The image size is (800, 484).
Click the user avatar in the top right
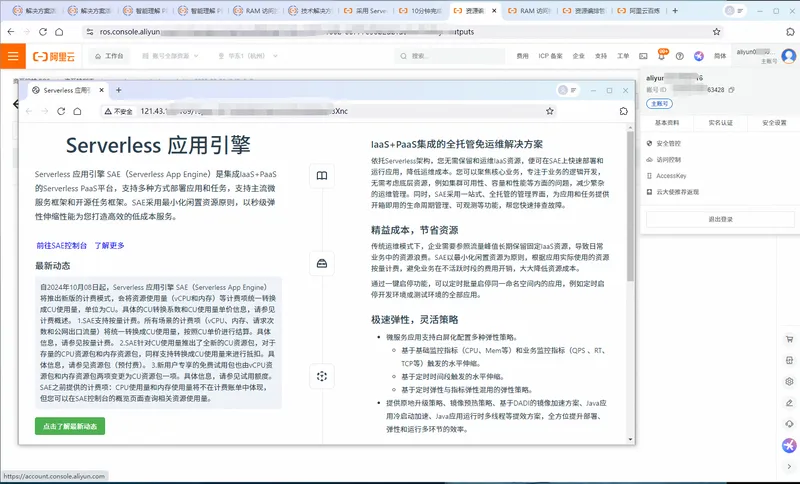tap(789, 56)
